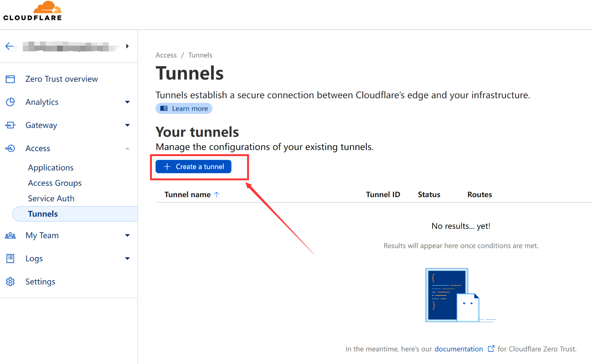
Task: Click the Learn more button
Action: [184, 109]
